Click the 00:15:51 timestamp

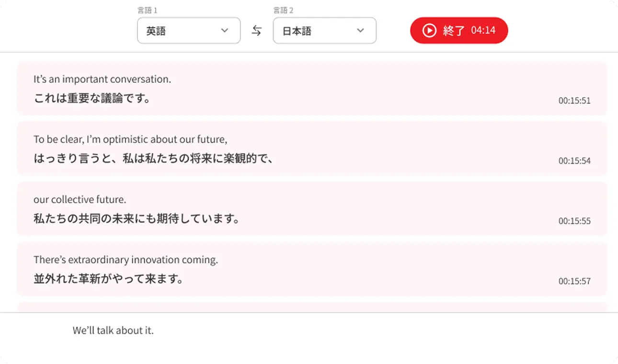tap(574, 101)
